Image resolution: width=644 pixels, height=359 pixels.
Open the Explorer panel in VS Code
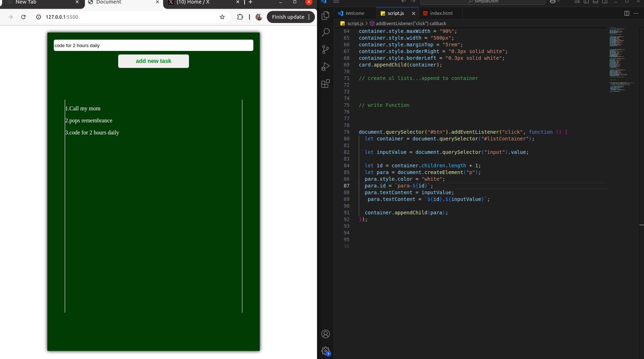click(x=325, y=16)
